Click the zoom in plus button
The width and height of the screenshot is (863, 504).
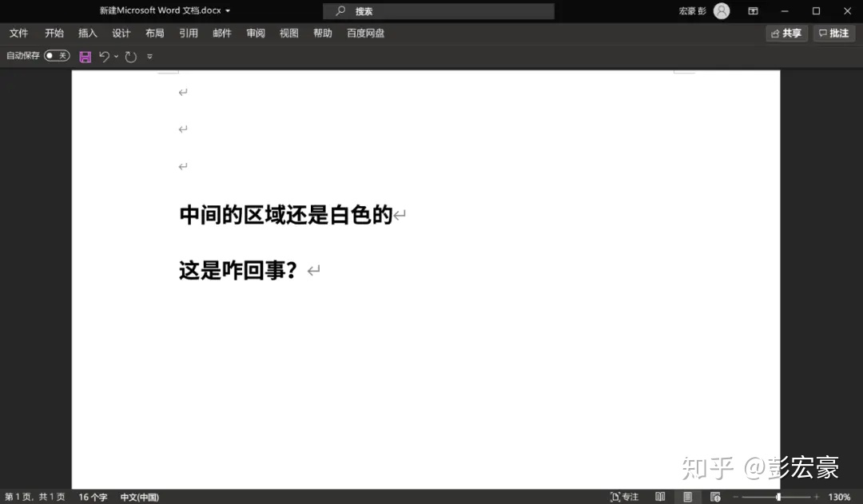(817, 497)
